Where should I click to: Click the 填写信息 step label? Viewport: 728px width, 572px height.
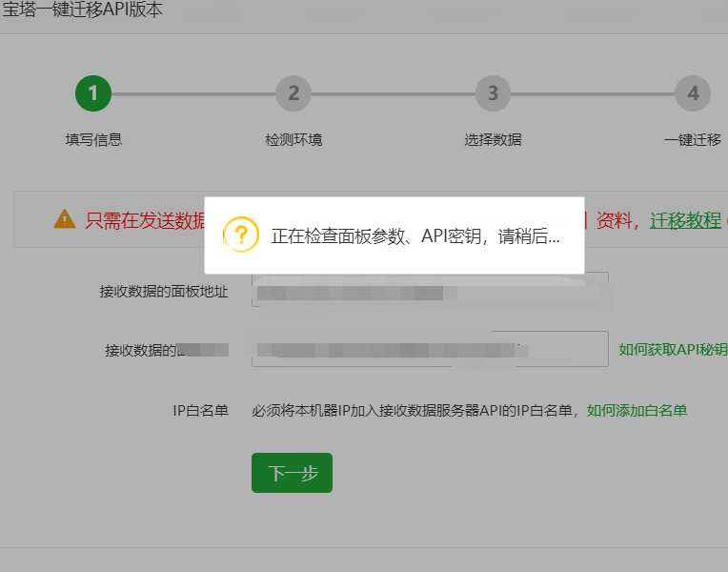click(93, 139)
